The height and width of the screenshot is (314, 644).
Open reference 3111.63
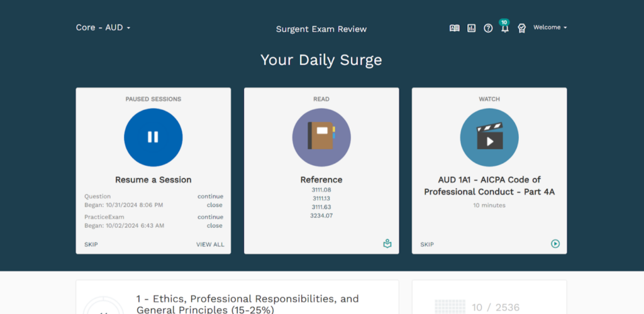(x=321, y=207)
